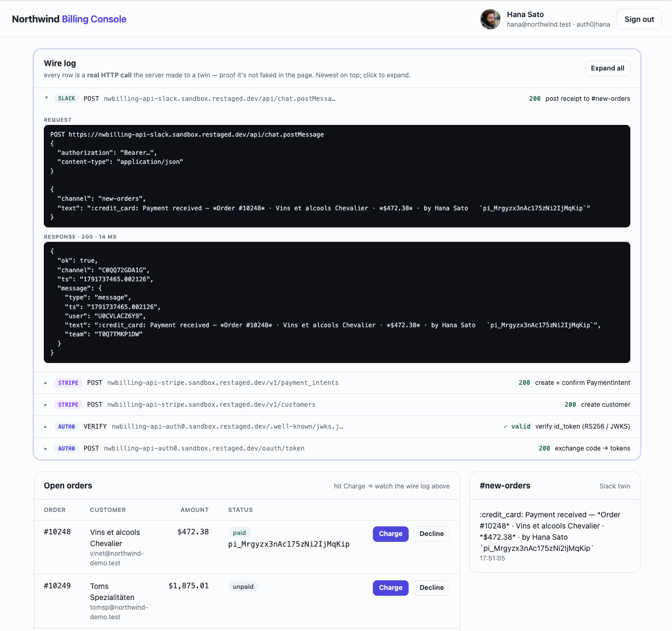Click order number #10249
Viewport: 672px width, 631px height.
[x=57, y=586]
